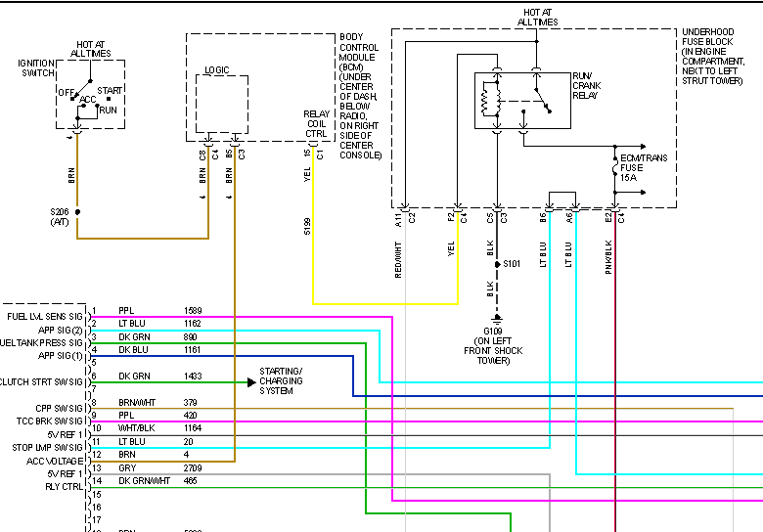Select the G109 ground symbol

click(497, 320)
